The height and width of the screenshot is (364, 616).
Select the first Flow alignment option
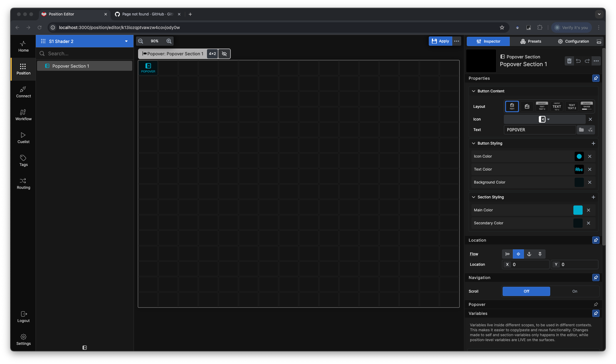click(x=507, y=254)
